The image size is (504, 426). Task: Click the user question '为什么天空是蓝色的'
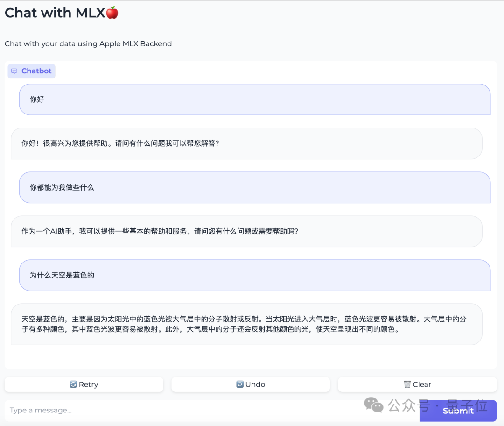tap(62, 275)
